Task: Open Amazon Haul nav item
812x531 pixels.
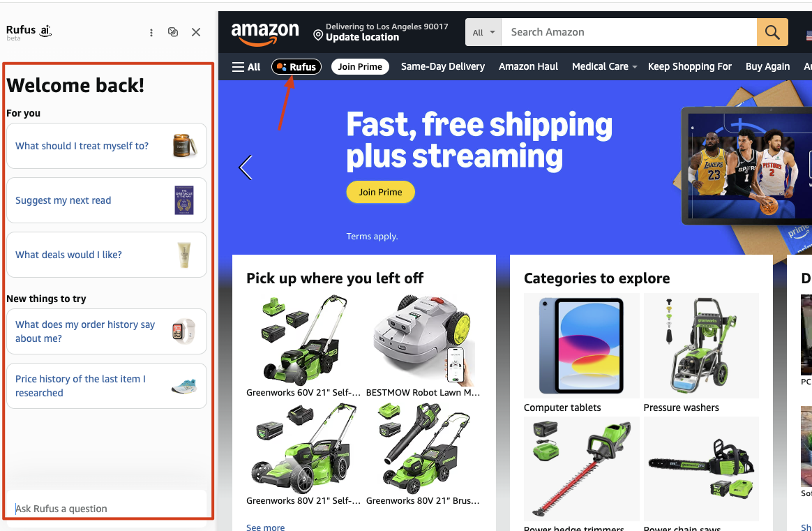Action: (528, 67)
